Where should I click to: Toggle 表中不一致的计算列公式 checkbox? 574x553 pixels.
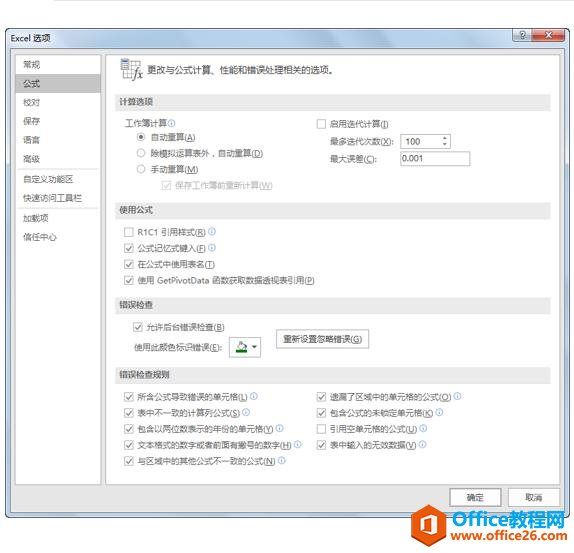coord(128,413)
